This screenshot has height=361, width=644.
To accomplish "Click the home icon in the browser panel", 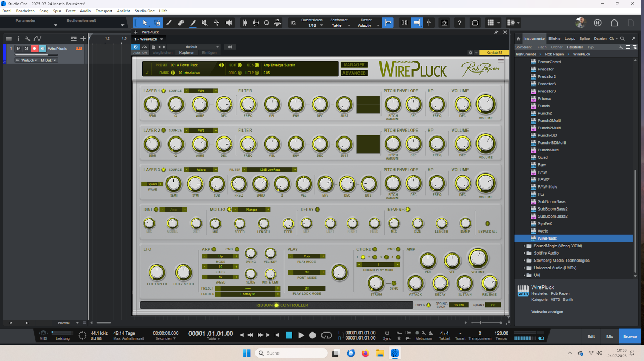I will tap(519, 39).
